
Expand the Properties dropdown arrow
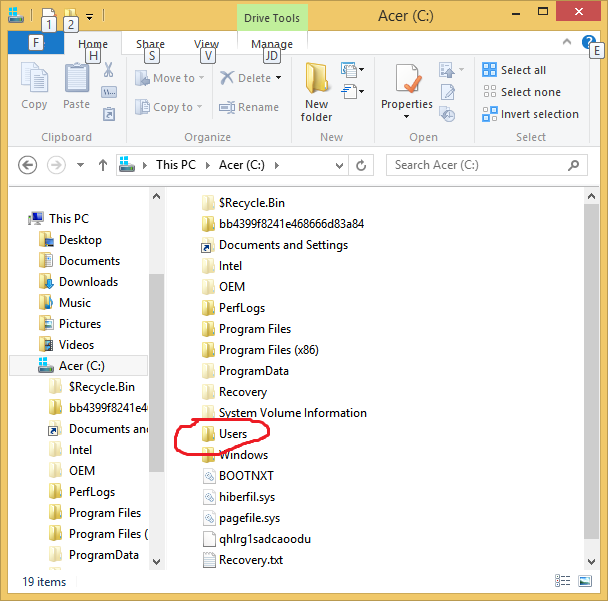point(406,116)
